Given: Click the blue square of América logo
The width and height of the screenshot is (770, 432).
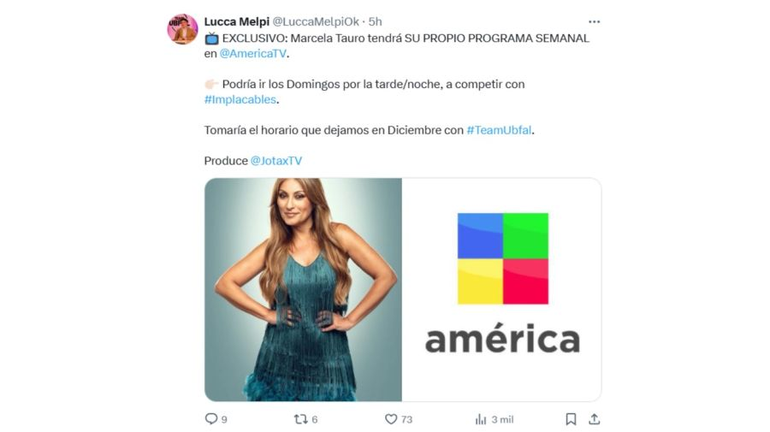Looking at the screenshot, I should 480,236.
